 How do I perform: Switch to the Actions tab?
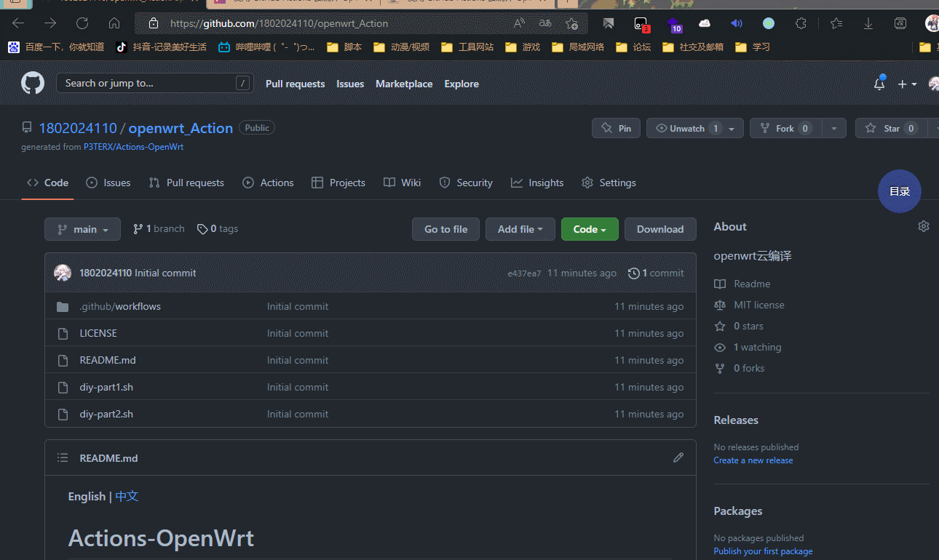tap(268, 183)
